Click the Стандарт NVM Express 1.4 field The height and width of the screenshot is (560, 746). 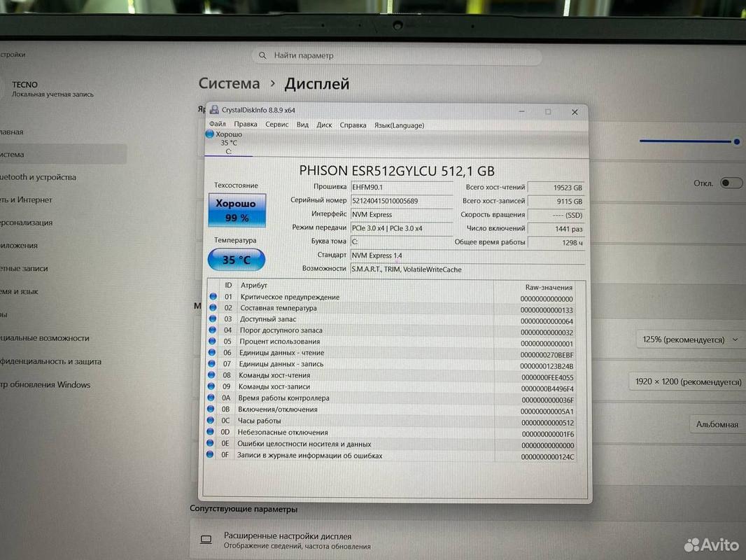467,255
